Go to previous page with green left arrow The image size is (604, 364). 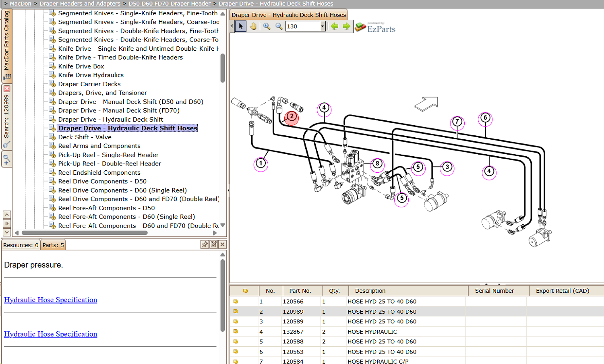click(334, 27)
